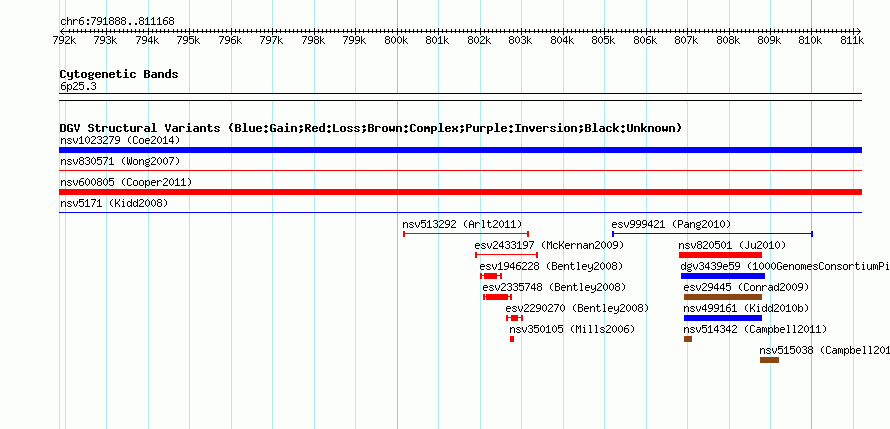The image size is (890, 429).
Task: Click the 796k ruler mark
Action: pos(230,40)
